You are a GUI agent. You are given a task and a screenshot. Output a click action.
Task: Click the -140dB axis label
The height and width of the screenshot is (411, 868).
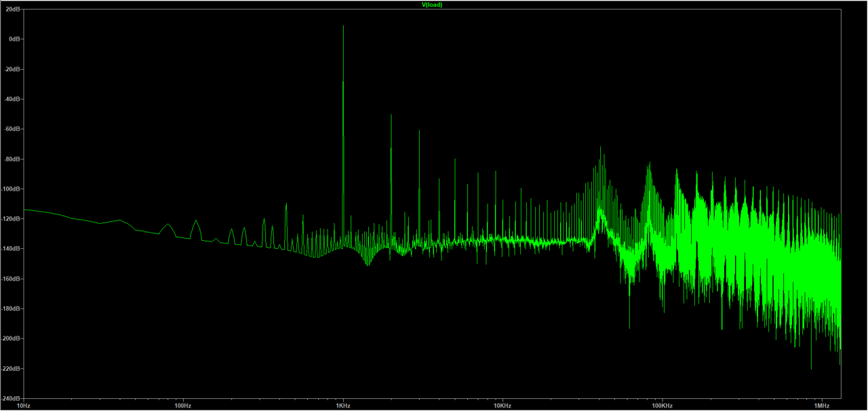[11, 248]
